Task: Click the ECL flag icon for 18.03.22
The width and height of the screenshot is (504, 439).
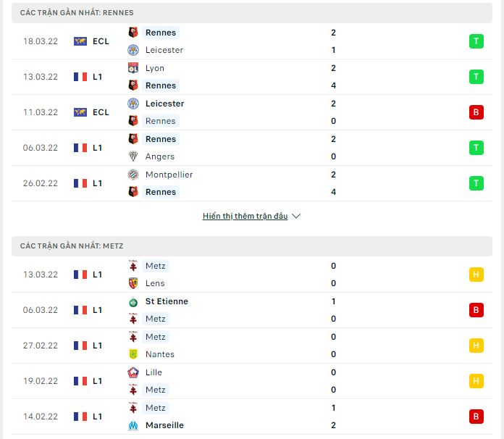Action: 80,41
